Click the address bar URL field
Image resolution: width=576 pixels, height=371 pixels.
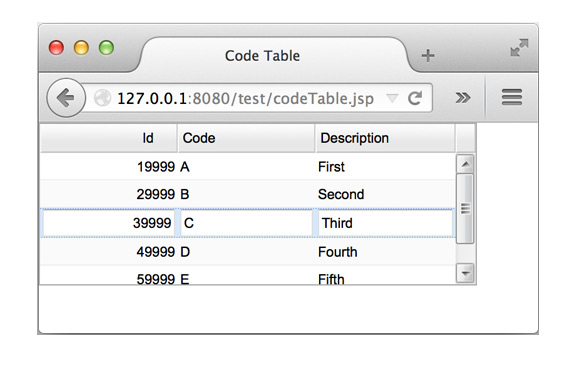click(245, 98)
